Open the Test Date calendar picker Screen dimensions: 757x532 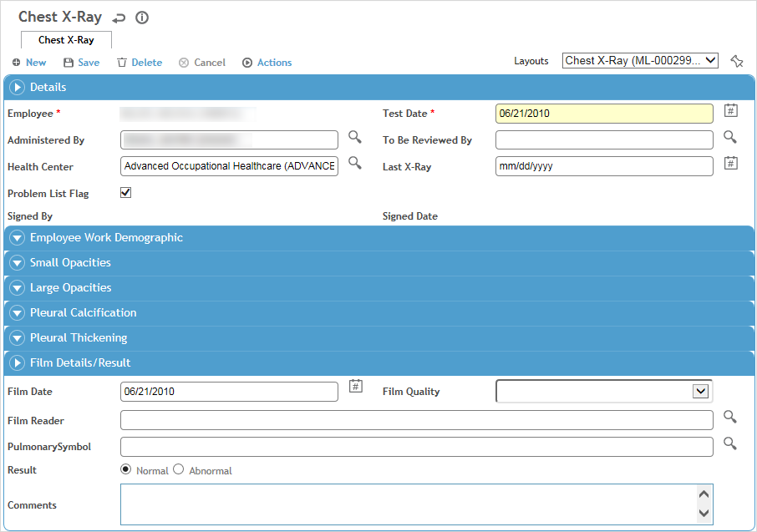731,110
